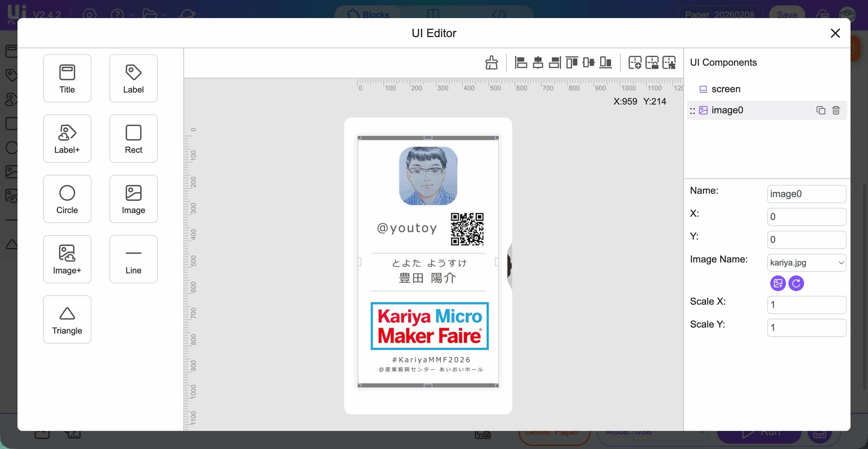Add a Circle component
Image resolution: width=868 pixels, height=449 pixels.
pos(67,199)
